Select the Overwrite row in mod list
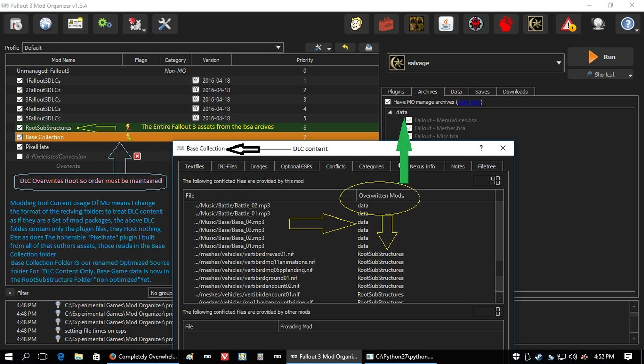Viewport: 644px width, 364px height. 68,166
